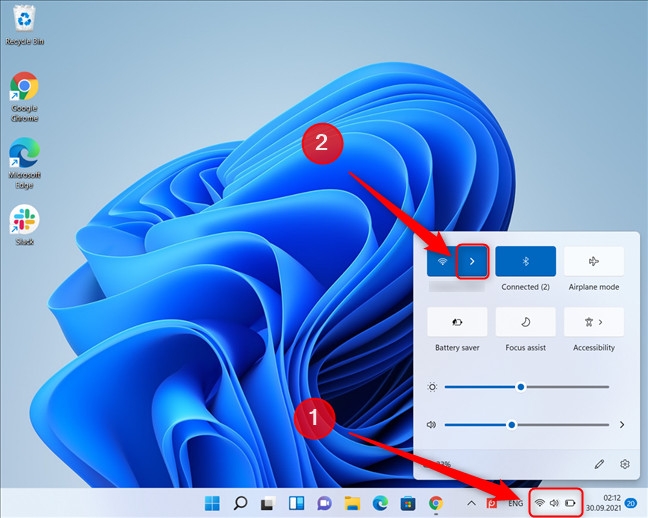Screen dimensions: 648x518
Task: Toggle Wi-Fi in quick settings
Action: click(442, 261)
